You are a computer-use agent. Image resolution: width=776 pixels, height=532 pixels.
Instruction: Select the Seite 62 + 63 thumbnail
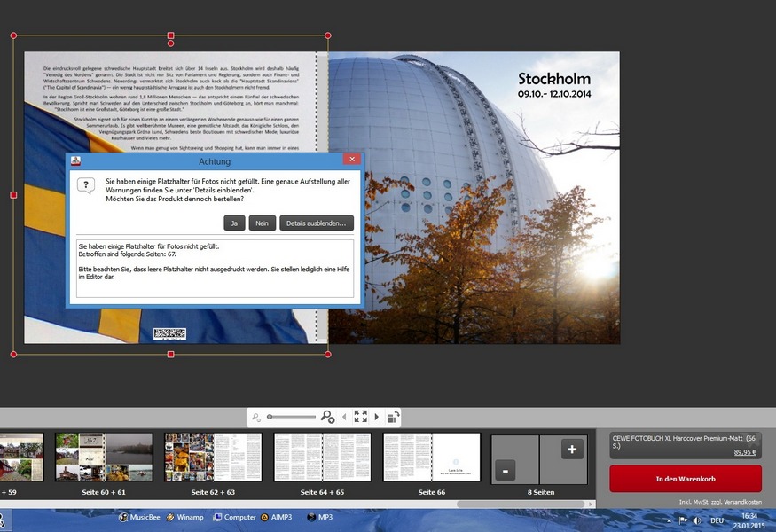[x=213, y=458]
